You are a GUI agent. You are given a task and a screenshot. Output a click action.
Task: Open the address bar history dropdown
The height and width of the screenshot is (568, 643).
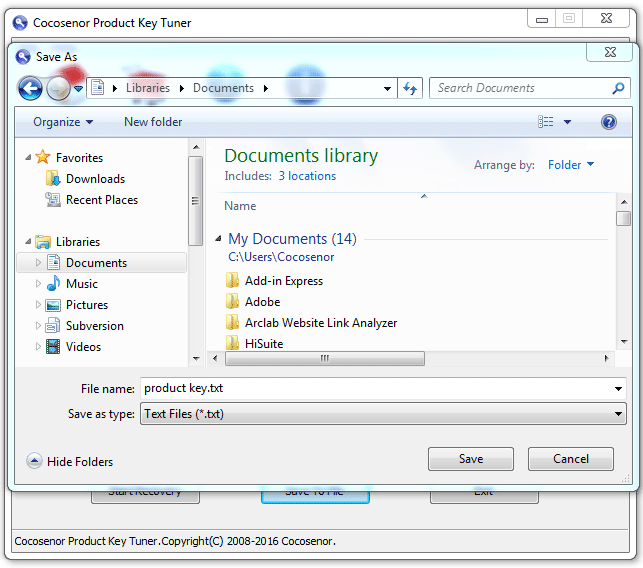click(x=387, y=88)
